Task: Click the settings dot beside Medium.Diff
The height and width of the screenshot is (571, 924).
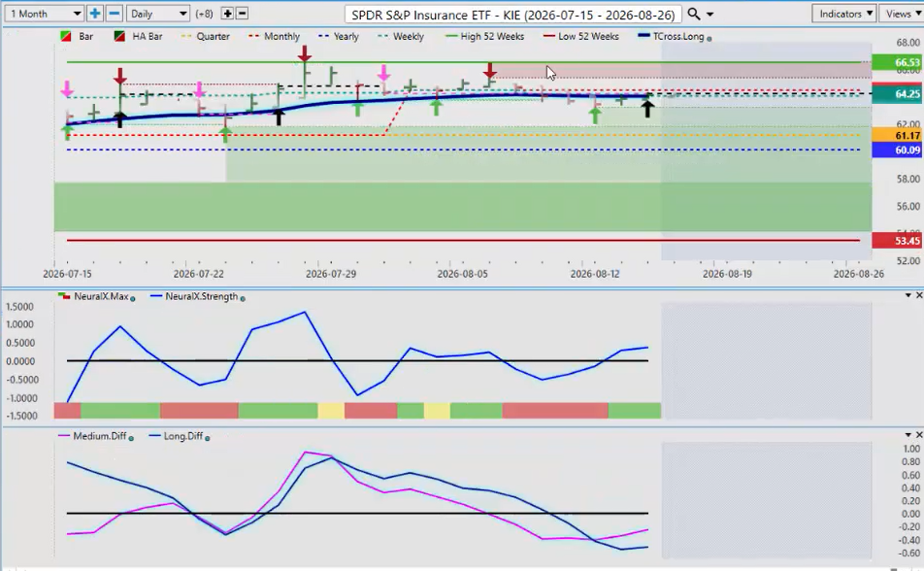Action: 131,438
